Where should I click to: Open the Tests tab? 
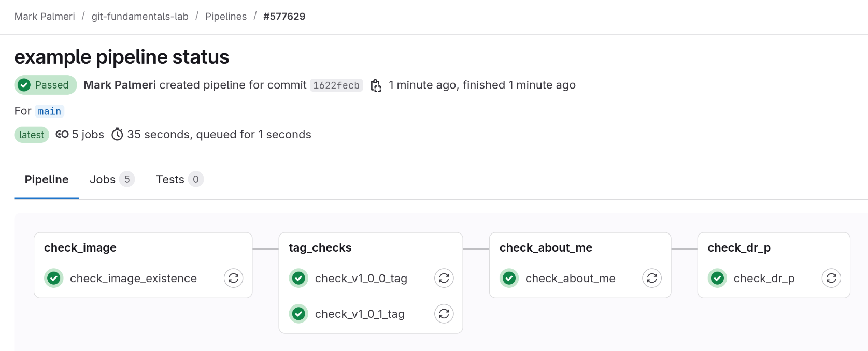(179, 179)
